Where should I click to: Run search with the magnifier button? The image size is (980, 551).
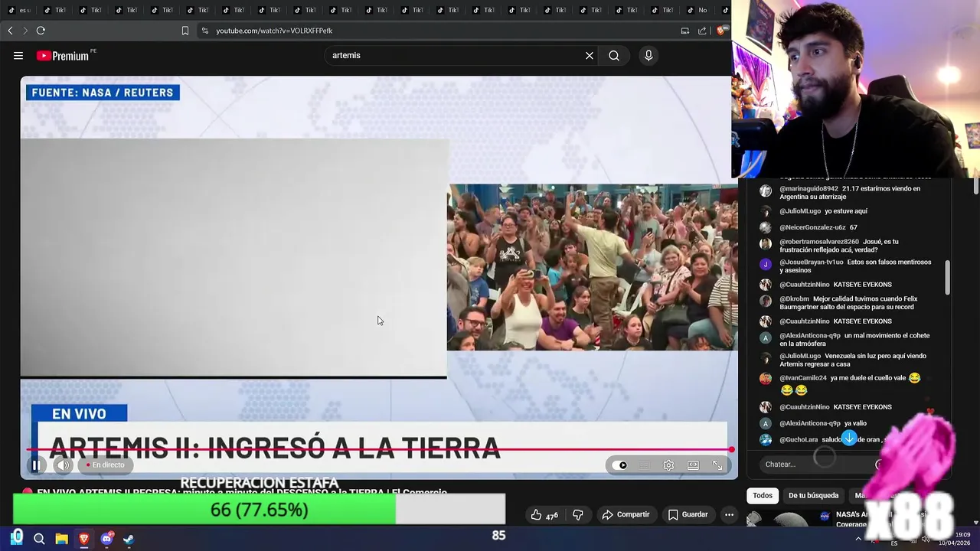(614, 56)
